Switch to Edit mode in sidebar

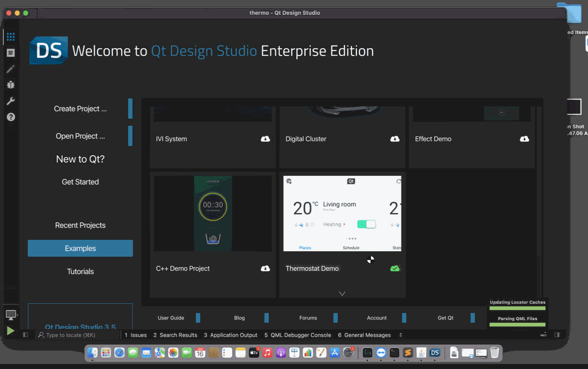pos(11,53)
